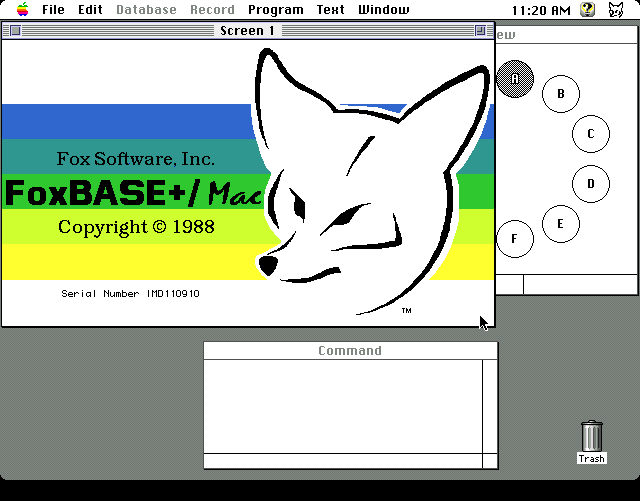The width and height of the screenshot is (640, 501).
Task: Click the Screen 1 title bar
Action: [247, 31]
